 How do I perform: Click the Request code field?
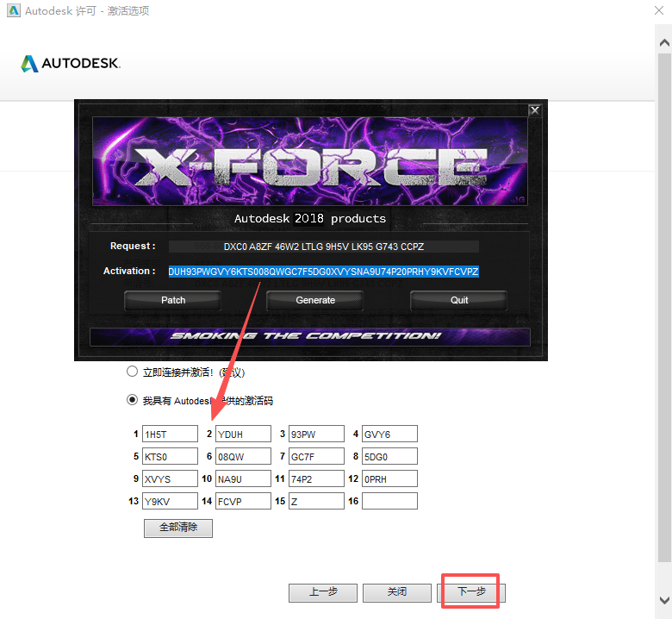click(324, 247)
